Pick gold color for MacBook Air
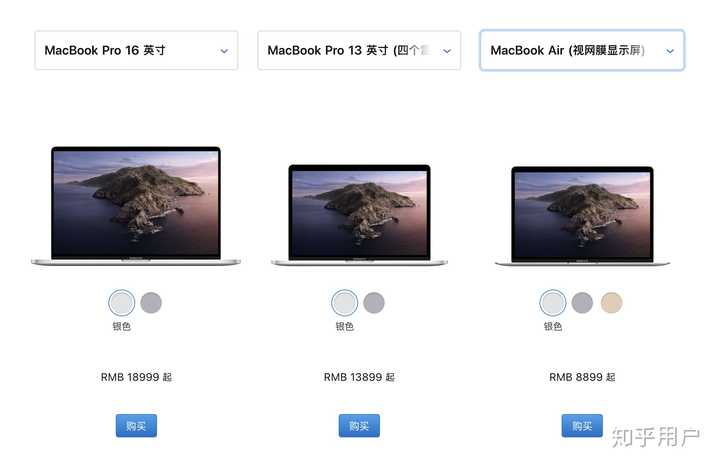 pos(612,303)
